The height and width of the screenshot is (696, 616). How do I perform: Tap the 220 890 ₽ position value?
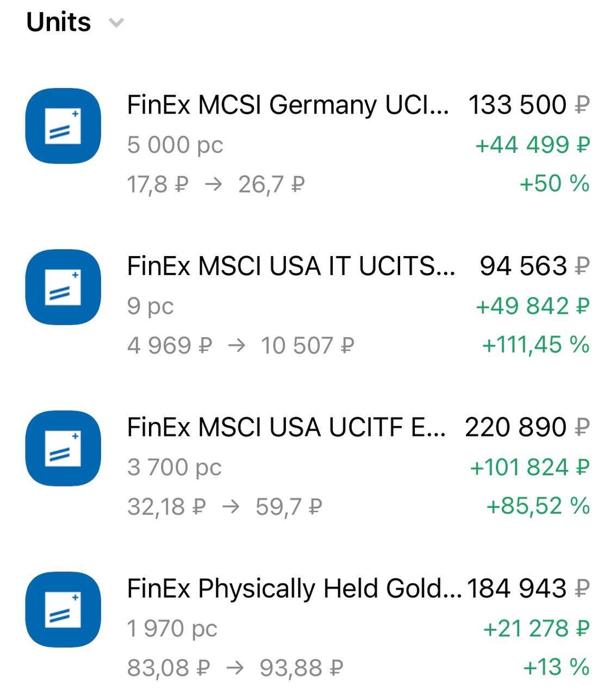click(x=527, y=427)
